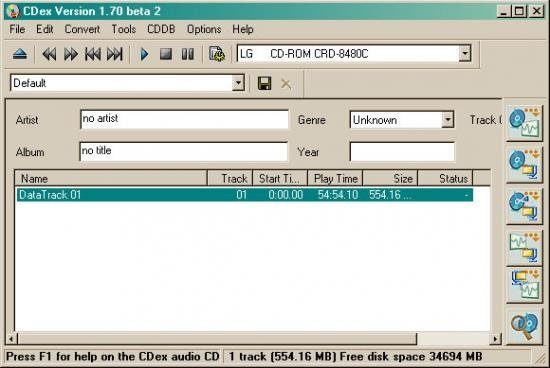This screenshot has width=550, height=368.
Task: Expand the LG CD-ROM drive dropdown
Action: 465,54
